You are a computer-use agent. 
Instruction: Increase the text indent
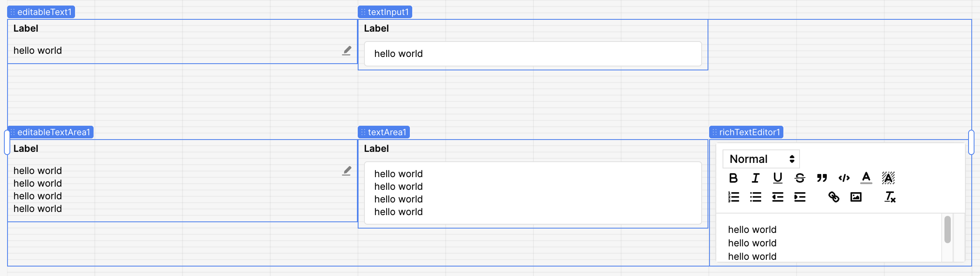click(x=800, y=197)
